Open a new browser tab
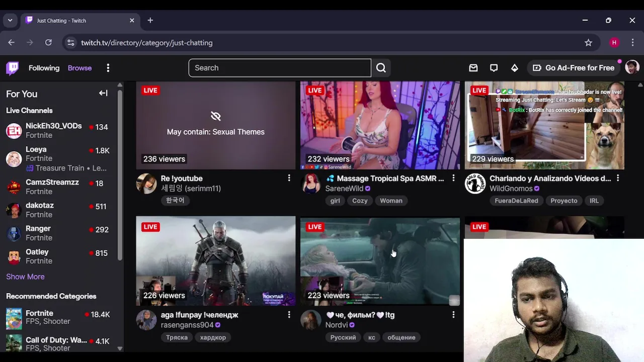Screen dimensions: 644x362 pyautogui.click(x=150, y=20)
